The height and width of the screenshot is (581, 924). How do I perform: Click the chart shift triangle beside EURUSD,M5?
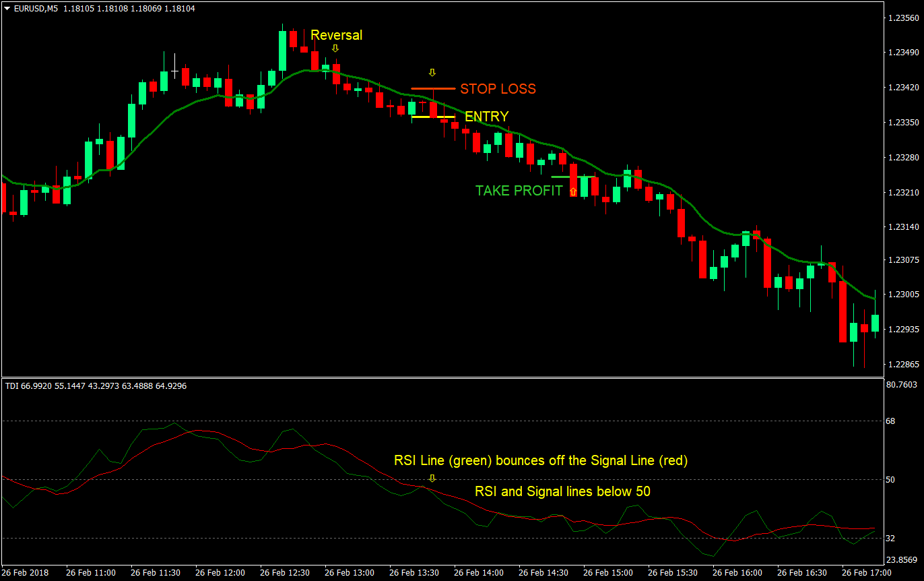click(7, 7)
